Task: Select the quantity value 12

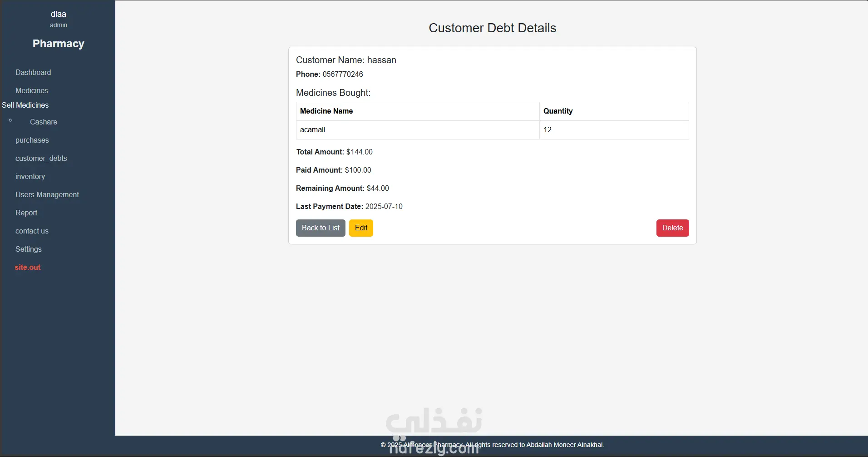Action: click(547, 130)
